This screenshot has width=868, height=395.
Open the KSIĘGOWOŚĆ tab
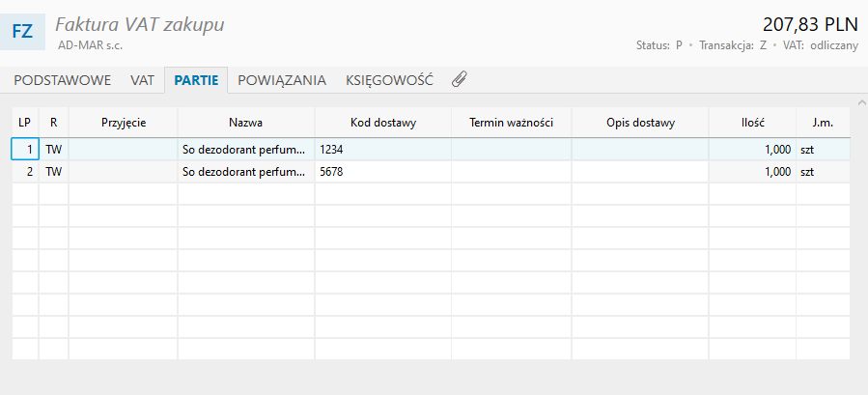coord(389,81)
